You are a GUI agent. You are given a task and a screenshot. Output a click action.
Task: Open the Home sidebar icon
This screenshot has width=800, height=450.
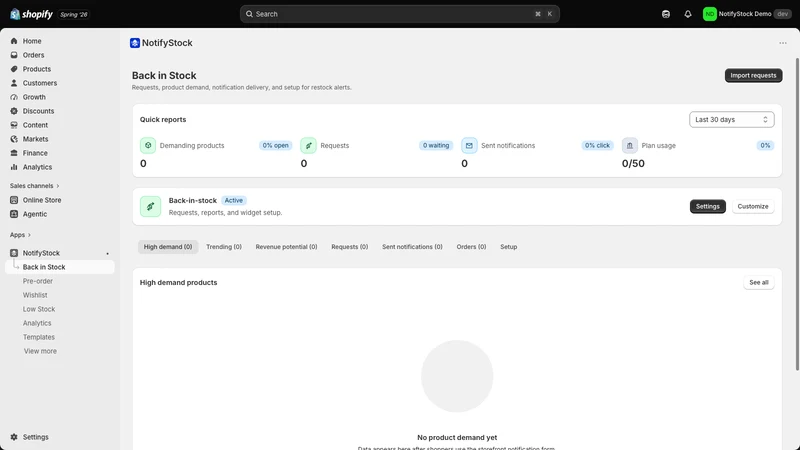[x=14, y=41]
